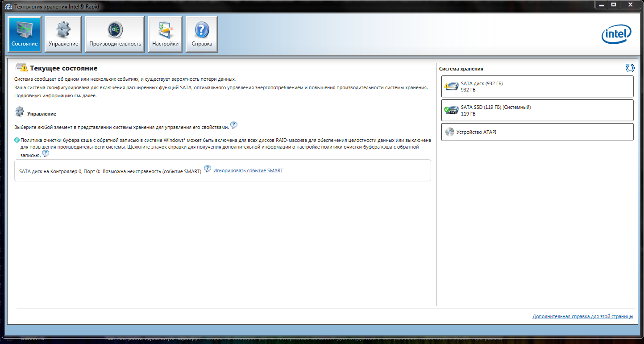Viewport: 644px width, 344px height.
Task: Open the Производительность tab
Action: 115,34
